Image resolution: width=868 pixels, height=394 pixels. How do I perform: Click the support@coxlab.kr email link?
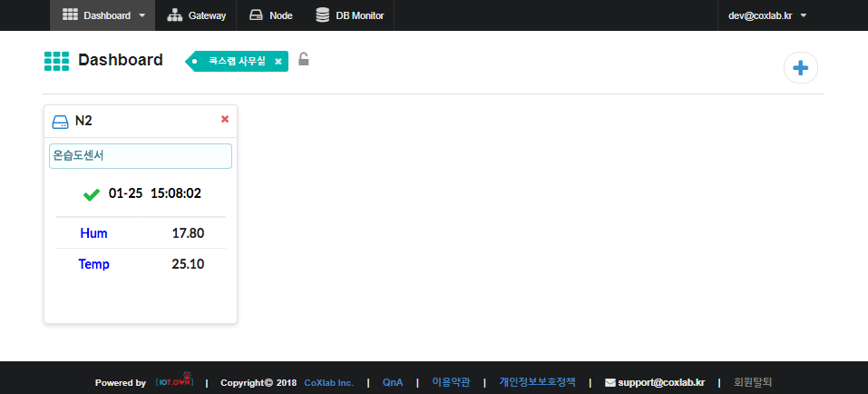tap(654, 382)
